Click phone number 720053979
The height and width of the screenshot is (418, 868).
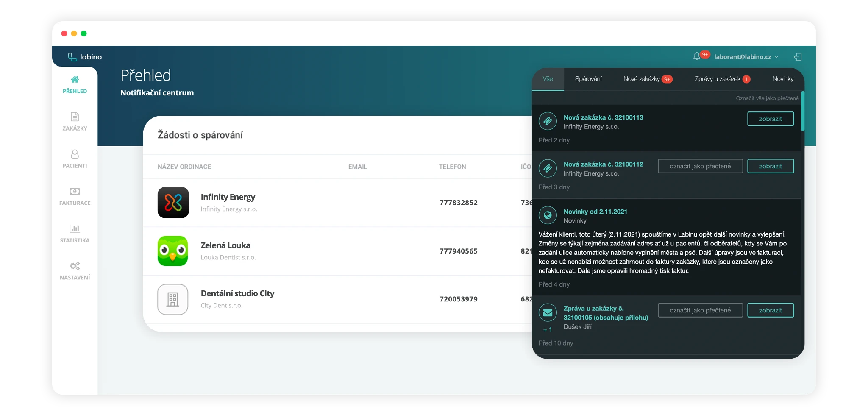(x=459, y=299)
